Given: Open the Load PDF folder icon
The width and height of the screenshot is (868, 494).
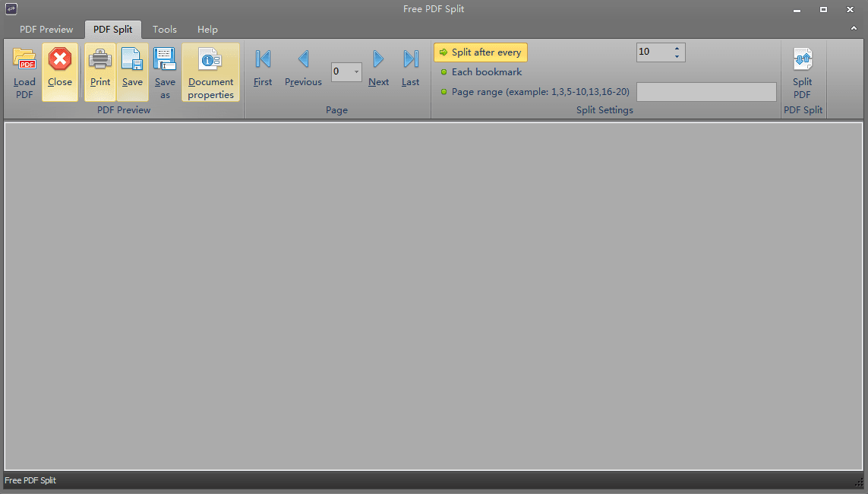Looking at the screenshot, I should pos(24,72).
